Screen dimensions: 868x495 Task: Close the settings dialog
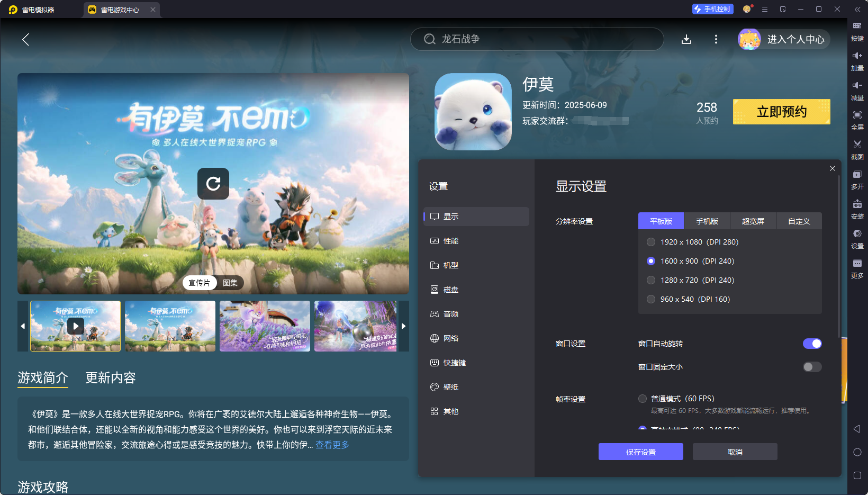pyautogui.click(x=833, y=168)
